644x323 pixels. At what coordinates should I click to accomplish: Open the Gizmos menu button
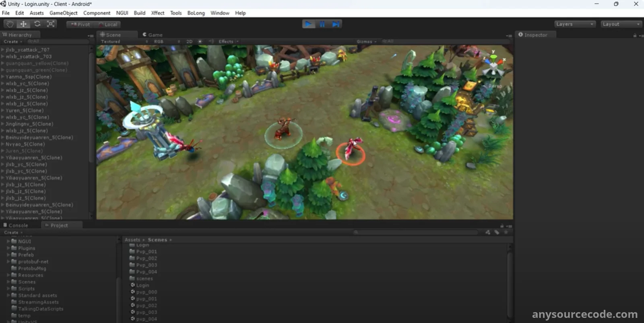pos(366,41)
